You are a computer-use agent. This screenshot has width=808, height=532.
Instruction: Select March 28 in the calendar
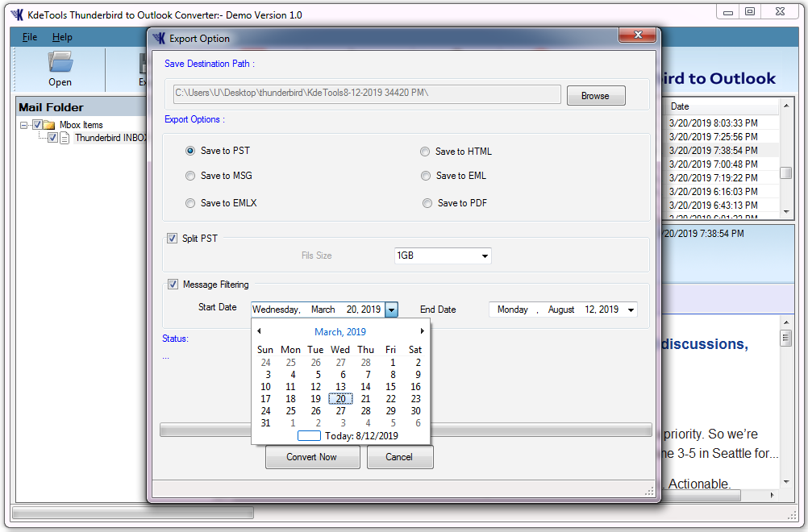pos(366,411)
